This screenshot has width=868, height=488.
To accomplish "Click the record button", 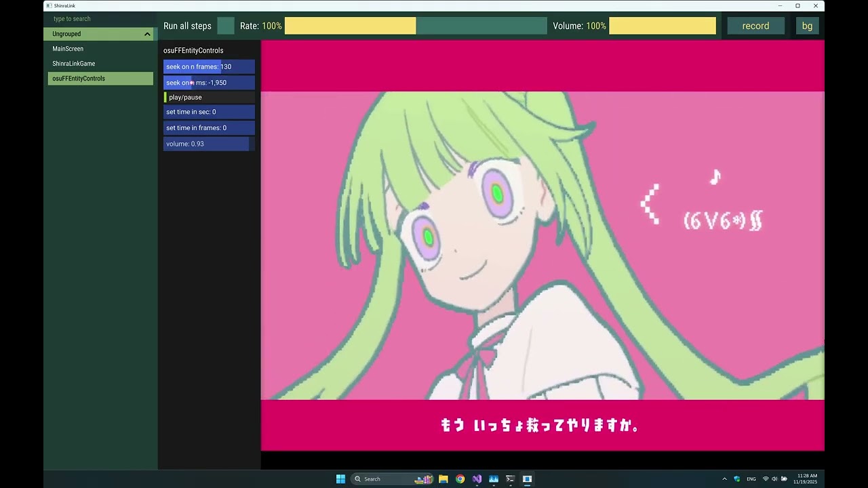I will [x=755, y=26].
